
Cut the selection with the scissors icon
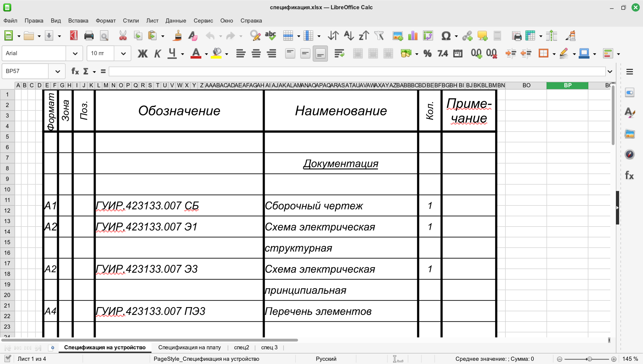point(123,36)
